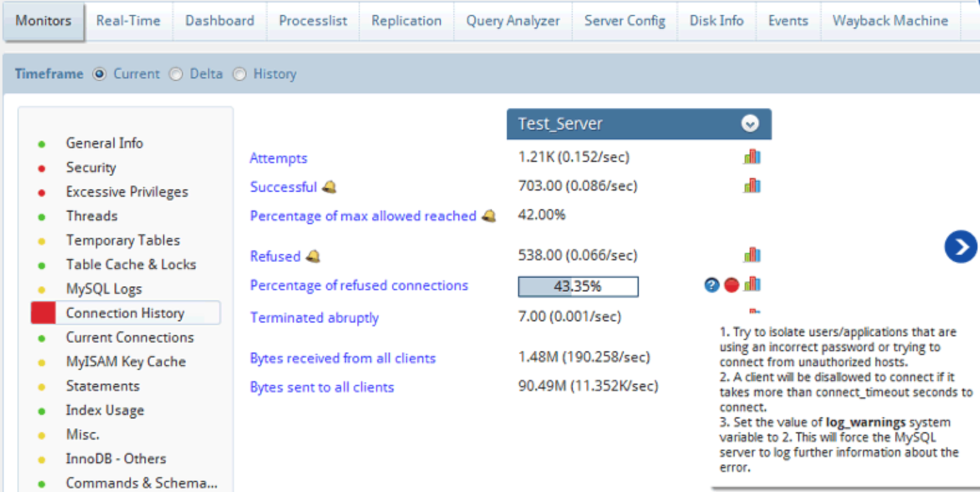Image resolution: width=980 pixels, height=492 pixels.
Task: Click bell icon beside Percentage of max allowed
Action: [x=489, y=216]
